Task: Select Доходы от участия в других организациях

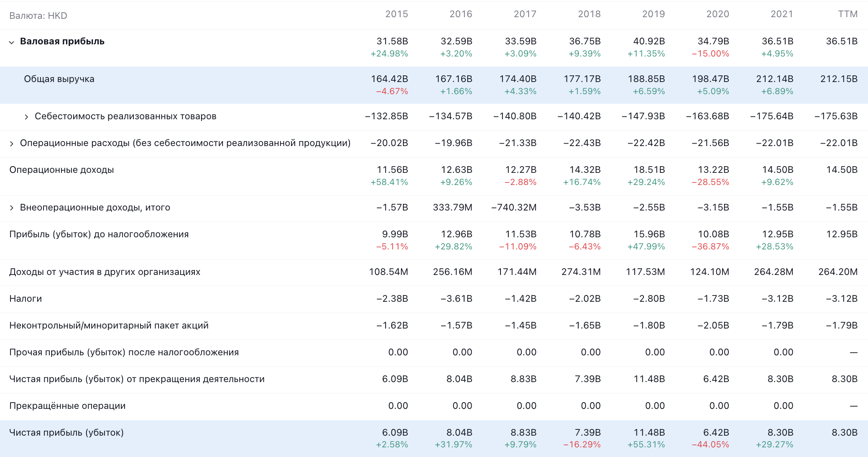Action: pyautogui.click(x=105, y=272)
